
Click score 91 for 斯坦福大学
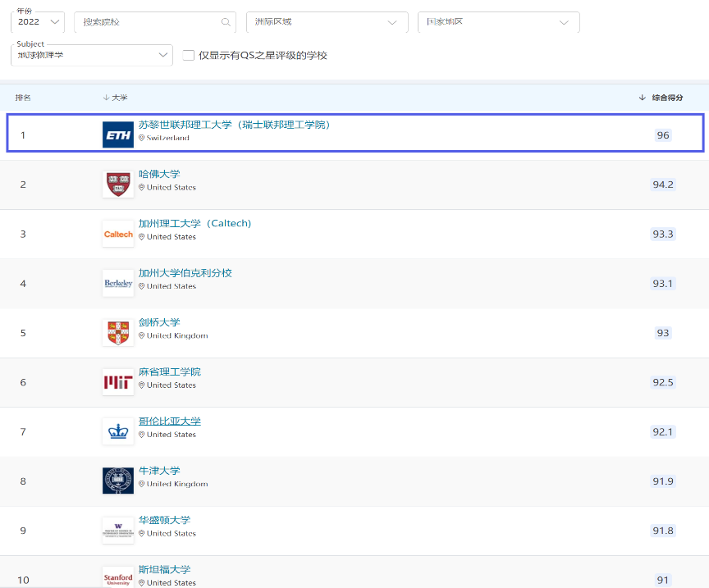pos(663,580)
